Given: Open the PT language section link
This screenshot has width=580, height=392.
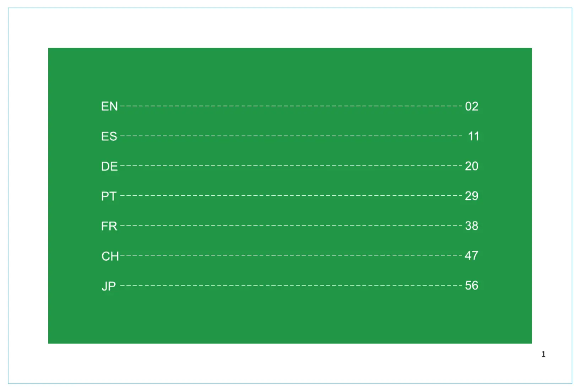Looking at the screenshot, I should pos(109,196).
